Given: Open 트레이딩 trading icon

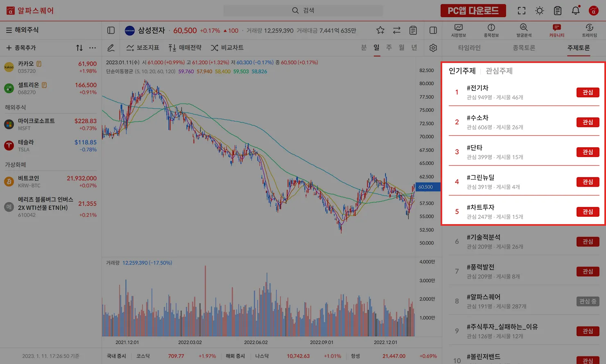Looking at the screenshot, I should point(590,30).
